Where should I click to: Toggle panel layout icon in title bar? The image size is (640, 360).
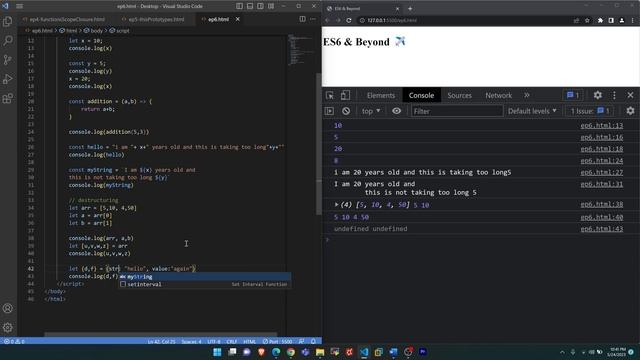click(250, 6)
